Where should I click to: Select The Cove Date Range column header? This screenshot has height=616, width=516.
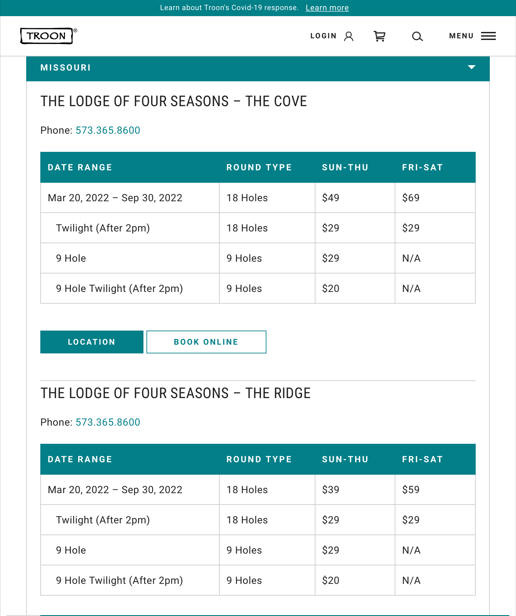[x=80, y=167]
